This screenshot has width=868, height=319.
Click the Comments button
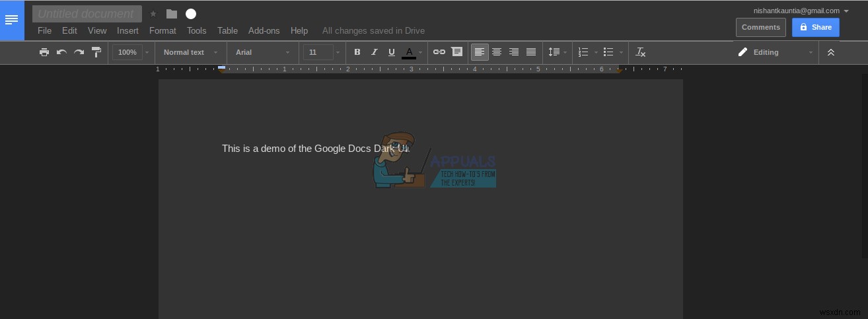pos(761,27)
